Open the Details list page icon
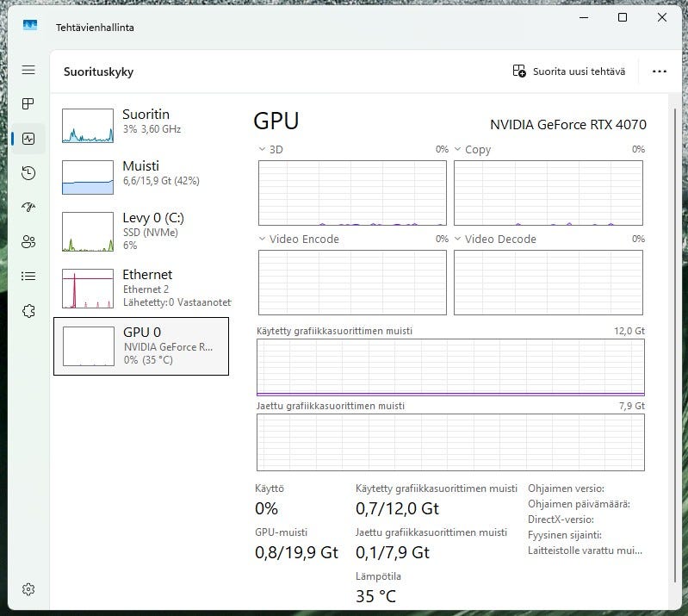688x616 pixels. [x=28, y=277]
